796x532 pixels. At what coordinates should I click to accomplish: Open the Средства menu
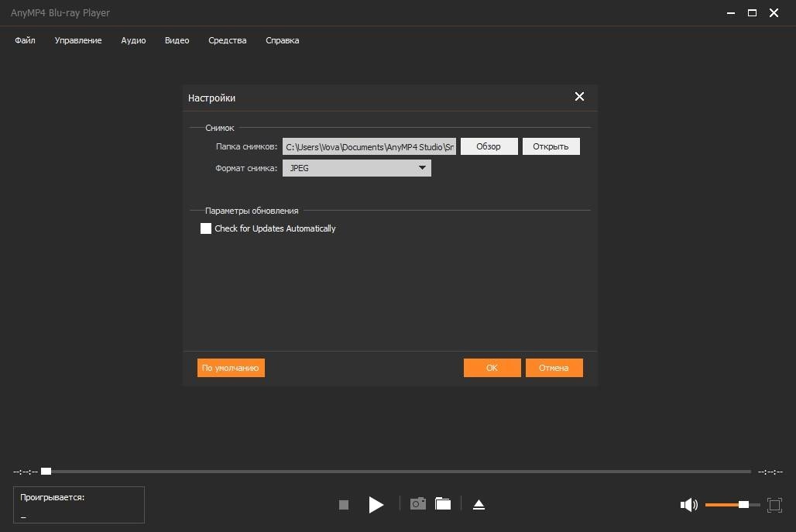click(228, 40)
